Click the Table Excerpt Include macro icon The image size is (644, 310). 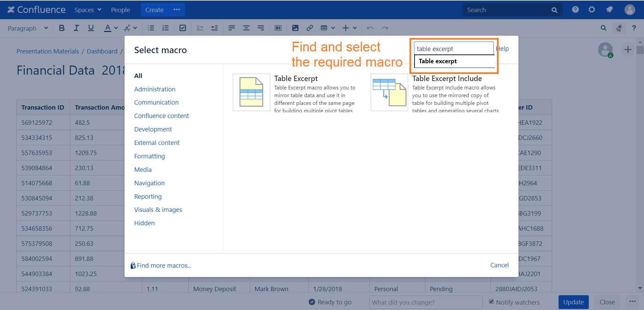(389, 92)
